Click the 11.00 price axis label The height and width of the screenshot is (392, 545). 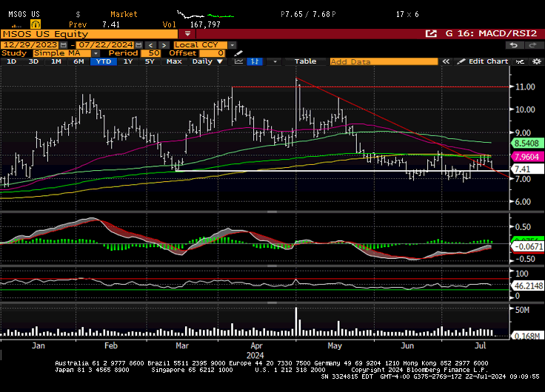(525, 87)
